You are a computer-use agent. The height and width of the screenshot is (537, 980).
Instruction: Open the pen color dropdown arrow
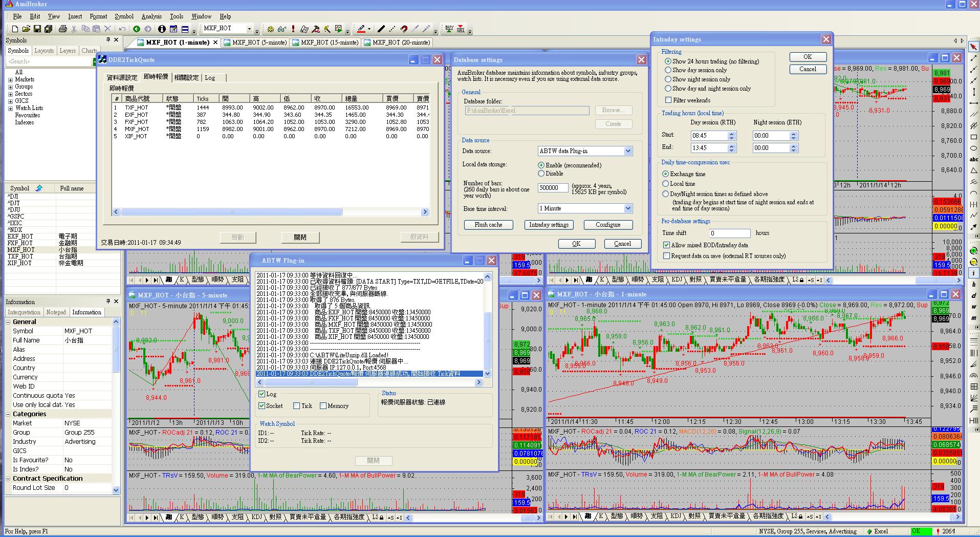coord(369,29)
